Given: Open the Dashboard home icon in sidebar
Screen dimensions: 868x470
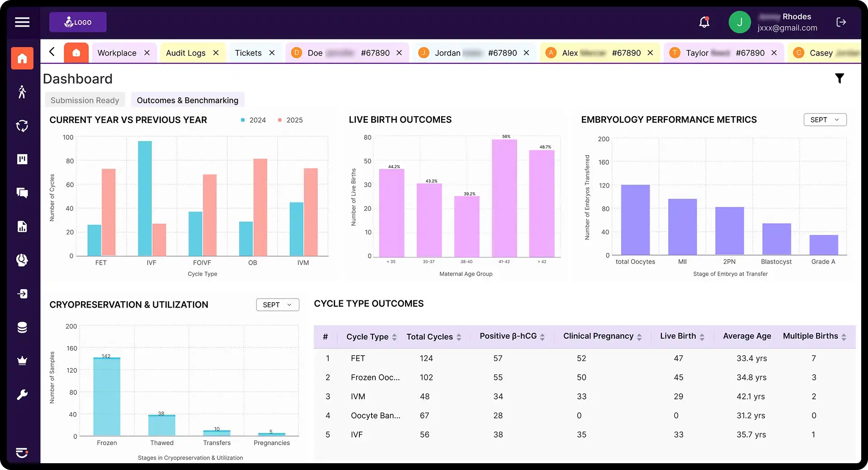Looking at the screenshot, I should pyautogui.click(x=22, y=58).
